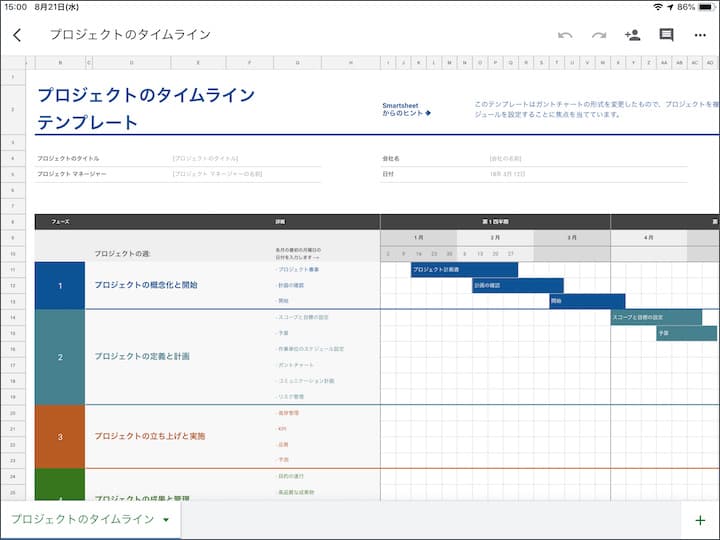Check battery status at 86%
This screenshot has height=540, width=720.
tap(695, 7)
